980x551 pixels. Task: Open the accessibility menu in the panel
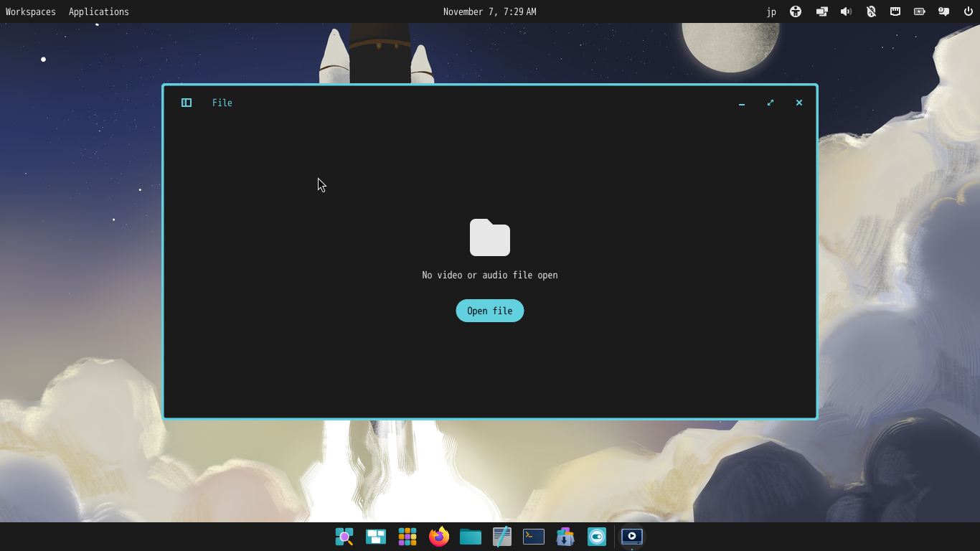pyautogui.click(x=796, y=11)
